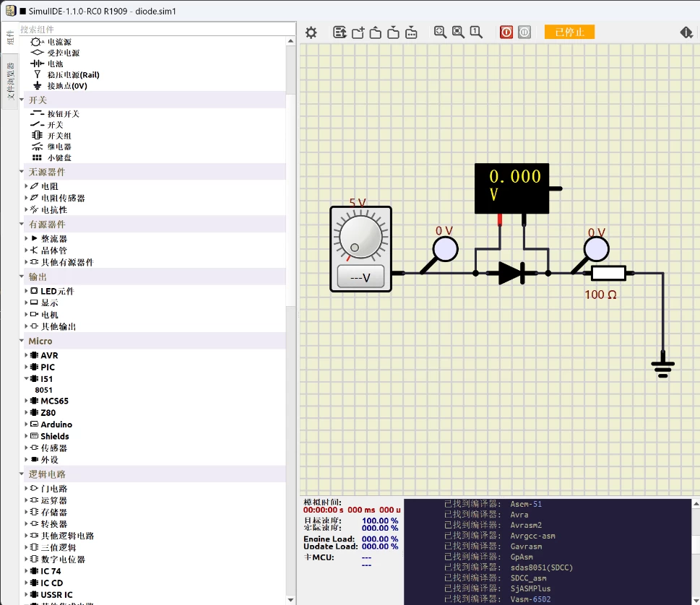
Task: Expand the 电阻 resistor group
Action: click(27, 186)
